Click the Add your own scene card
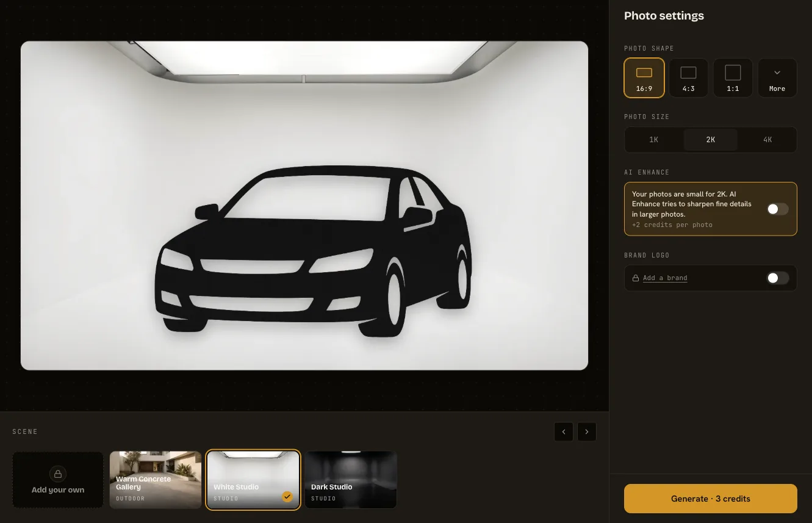 pos(58,480)
